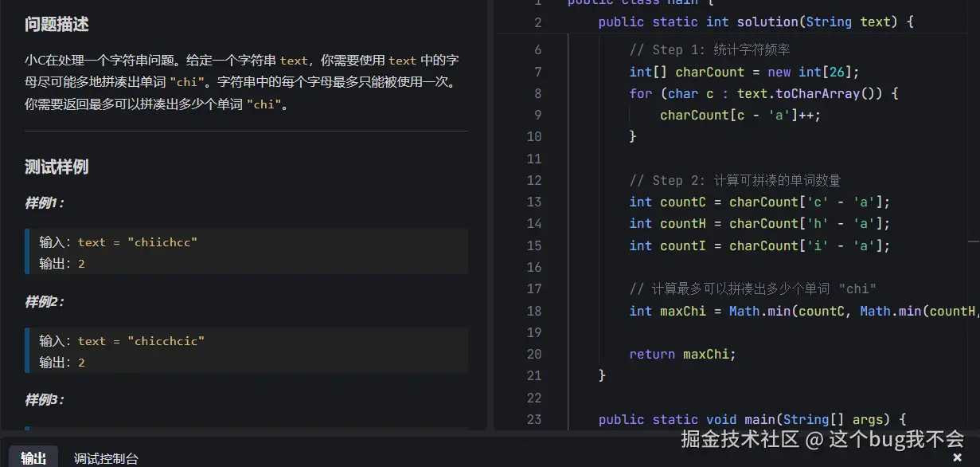980x467 pixels.
Task: Select the solution method name in code
Action: click(x=767, y=22)
